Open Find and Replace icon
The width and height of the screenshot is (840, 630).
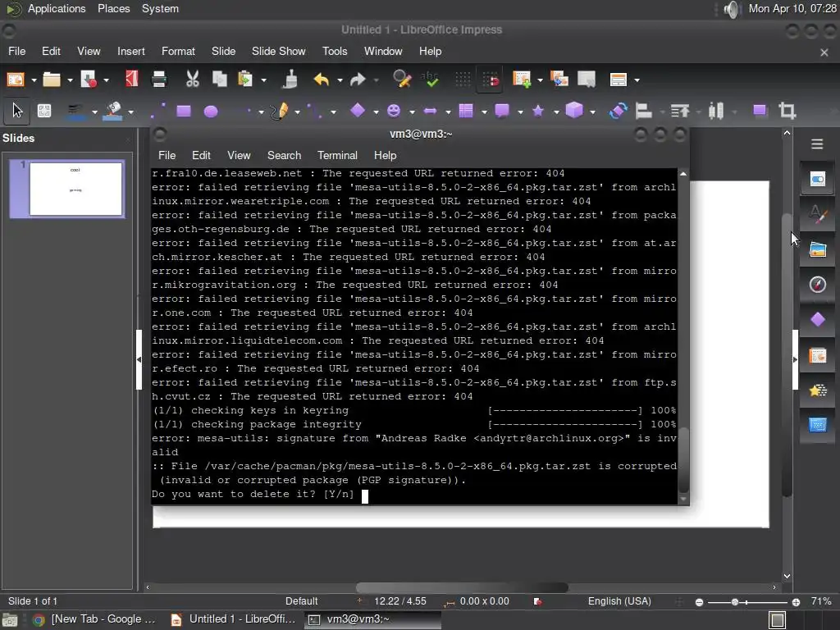(401, 80)
